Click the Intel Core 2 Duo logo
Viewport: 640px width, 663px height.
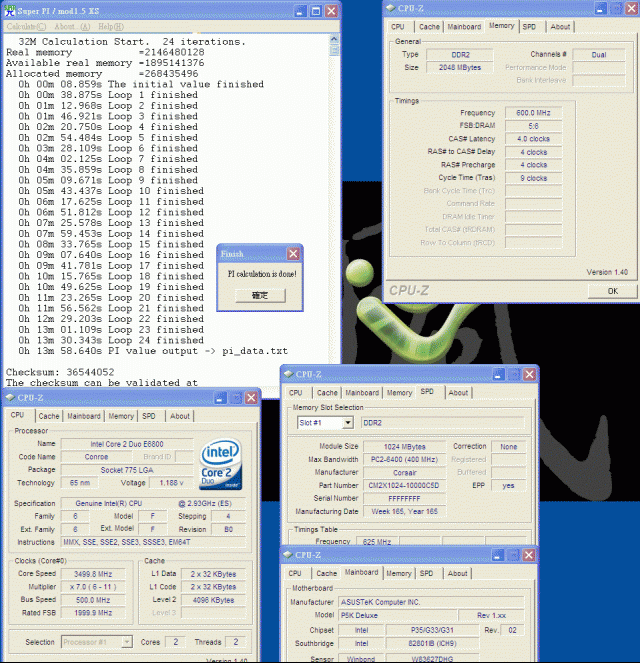(x=221, y=464)
